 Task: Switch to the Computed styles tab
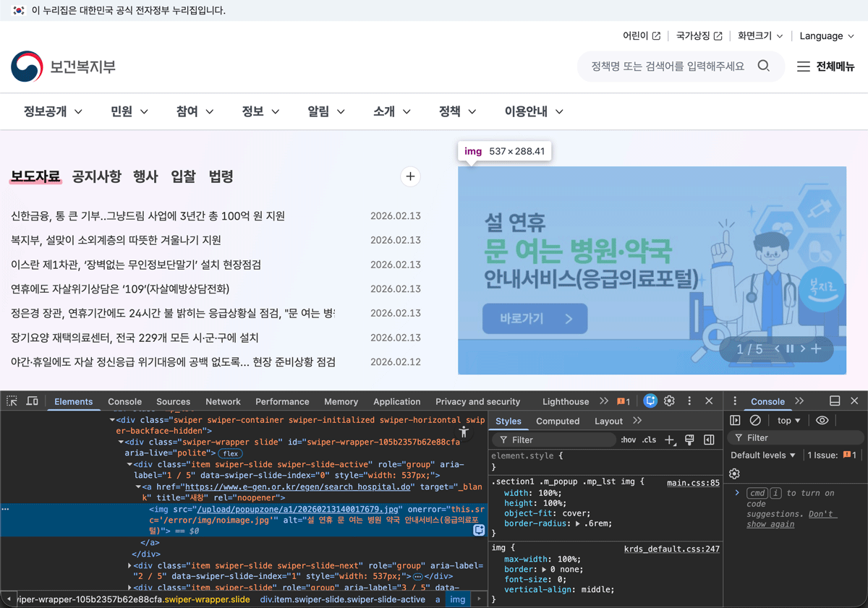click(x=558, y=420)
